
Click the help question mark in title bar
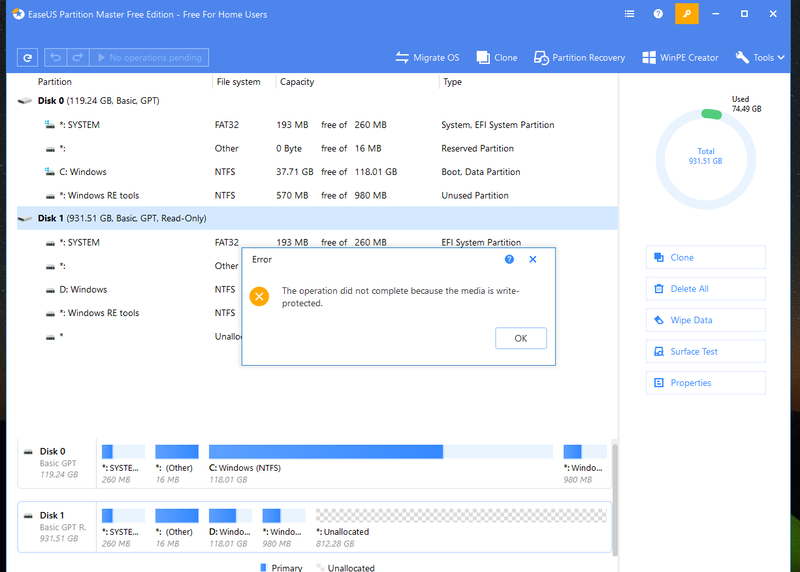tap(658, 14)
